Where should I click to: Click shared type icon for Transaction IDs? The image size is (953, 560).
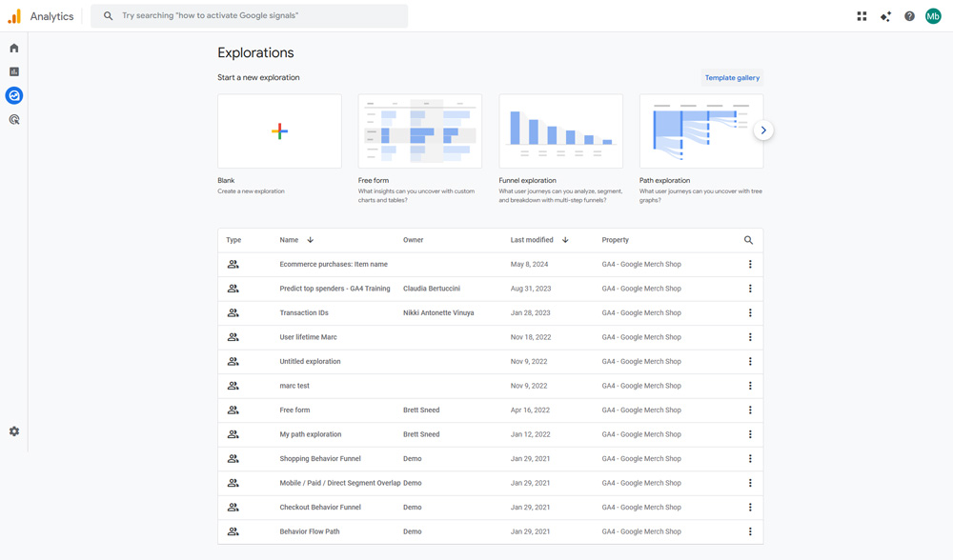click(233, 312)
